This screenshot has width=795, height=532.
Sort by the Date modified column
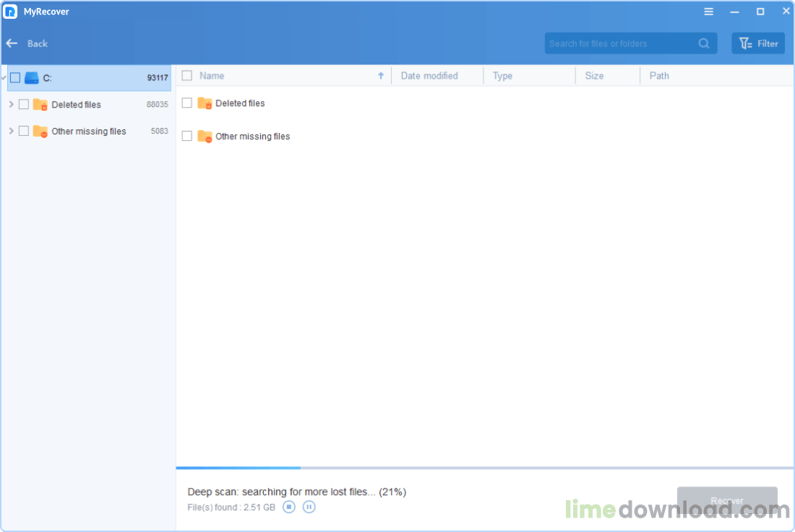429,76
